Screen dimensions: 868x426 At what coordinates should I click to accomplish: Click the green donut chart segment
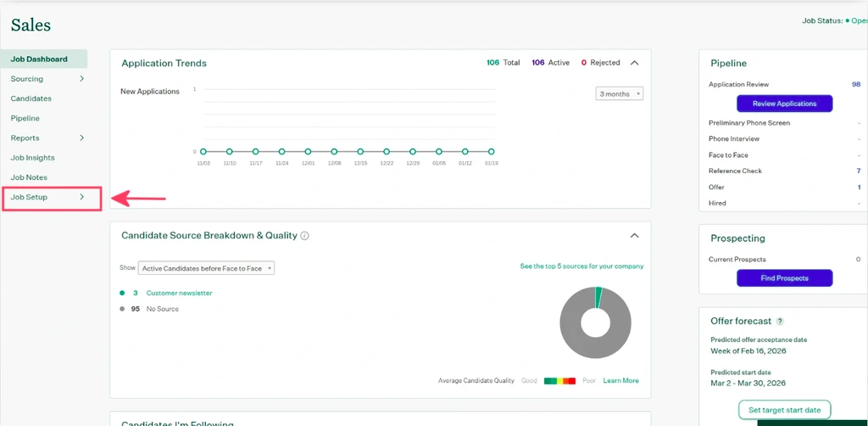[598, 298]
